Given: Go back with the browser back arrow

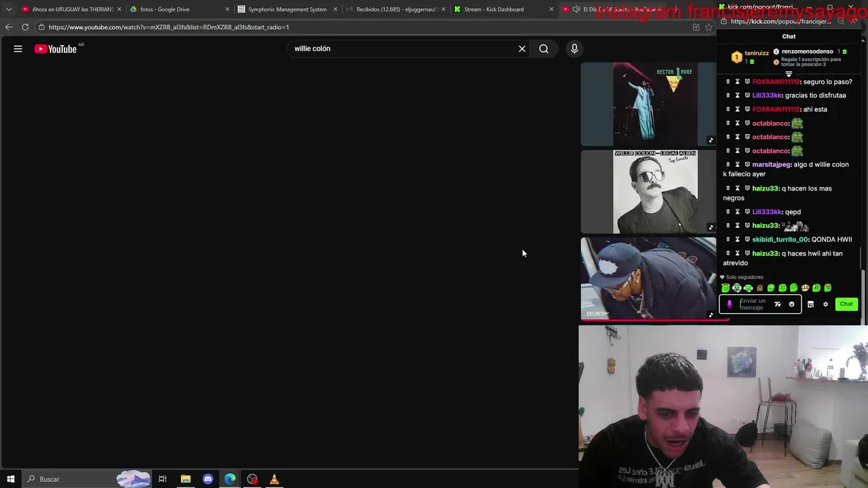Looking at the screenshot, I should [x=8, y=27].
